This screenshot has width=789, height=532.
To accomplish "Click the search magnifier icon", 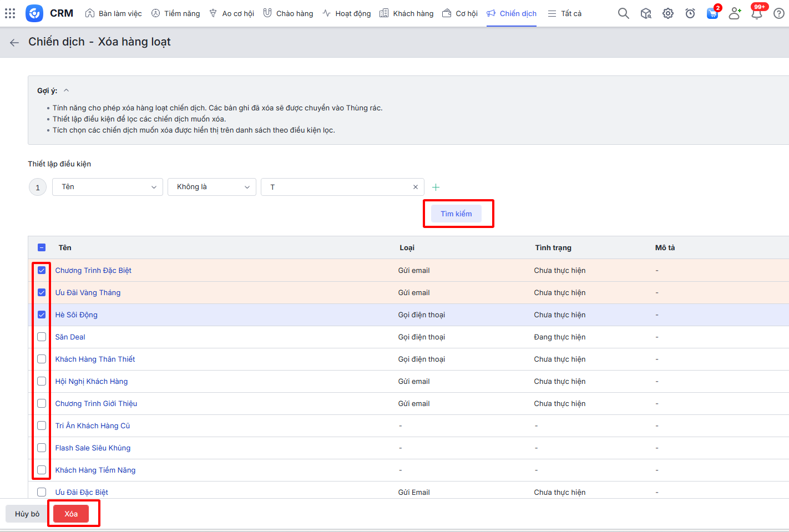I will click(623, 13).
